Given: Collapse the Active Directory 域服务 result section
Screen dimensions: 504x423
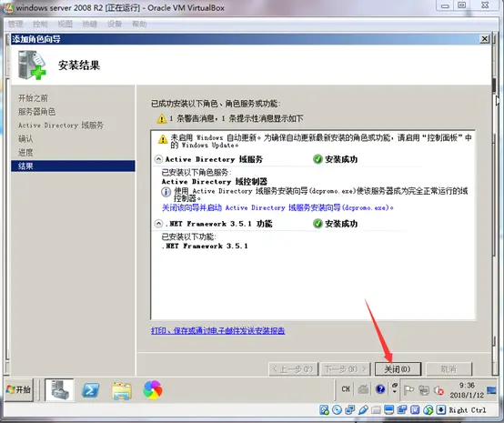Looking at the screenshot, I should pyautogui.click(x=158, y=159).
